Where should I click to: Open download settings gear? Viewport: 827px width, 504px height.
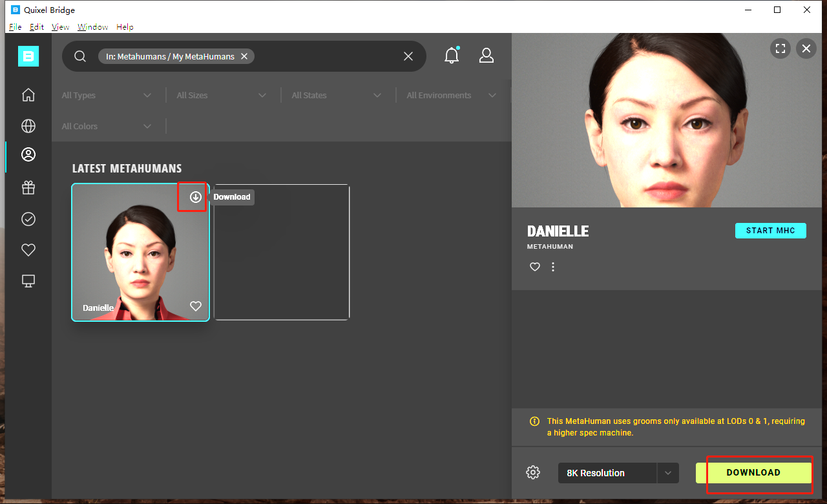tap(533, 472)
